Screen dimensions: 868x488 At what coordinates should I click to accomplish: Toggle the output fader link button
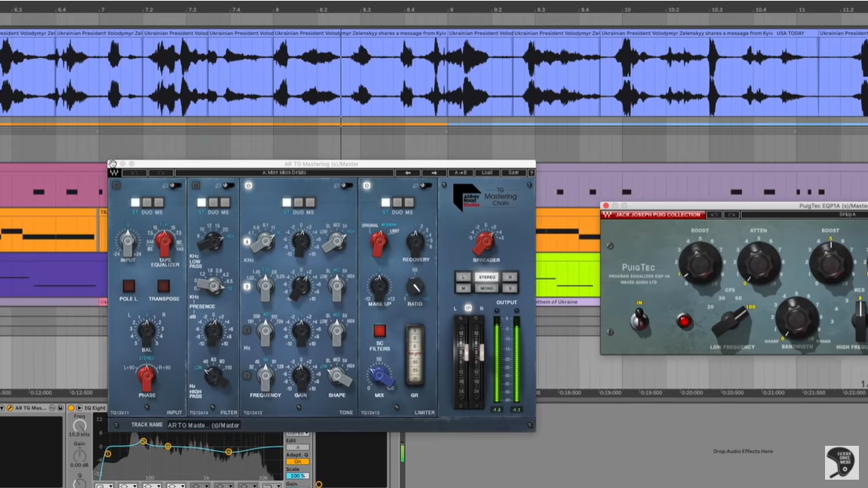[468, 308]
